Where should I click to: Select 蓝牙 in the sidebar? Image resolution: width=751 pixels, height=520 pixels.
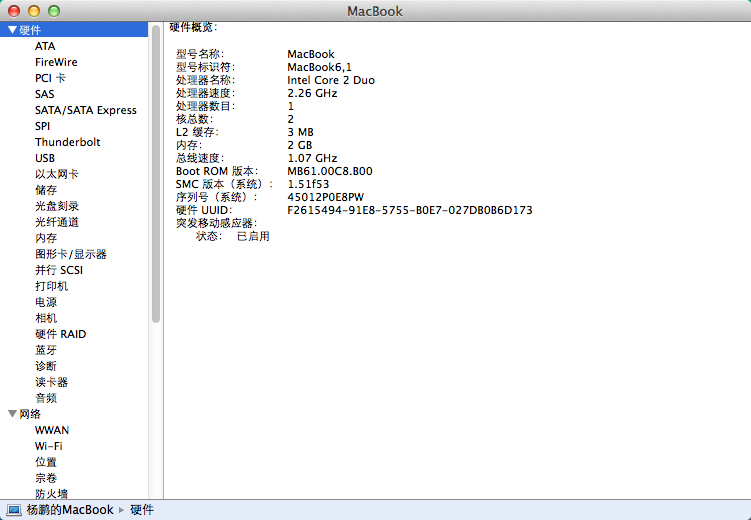[46, 350]
